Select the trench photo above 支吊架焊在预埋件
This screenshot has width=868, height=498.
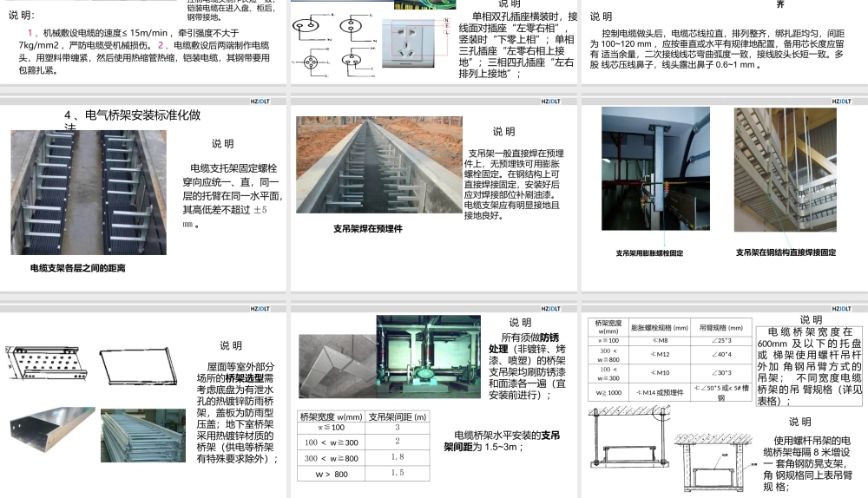point(379,164)
